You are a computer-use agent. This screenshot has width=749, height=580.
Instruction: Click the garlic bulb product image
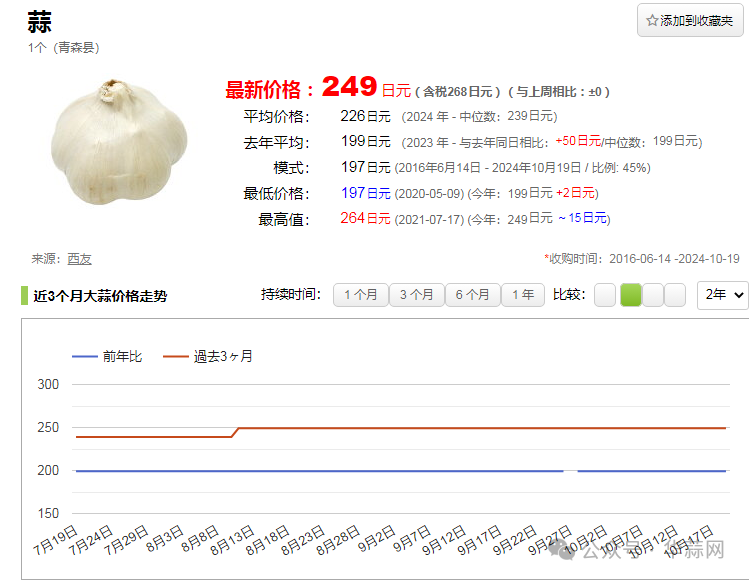pyautogui.click(x=118, y=142)
